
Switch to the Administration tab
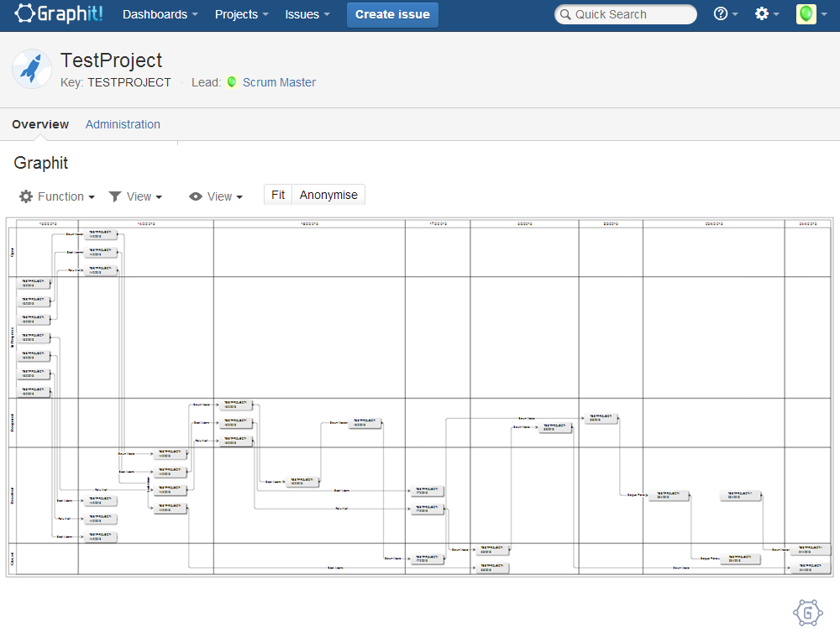click(x=123, y=124)
